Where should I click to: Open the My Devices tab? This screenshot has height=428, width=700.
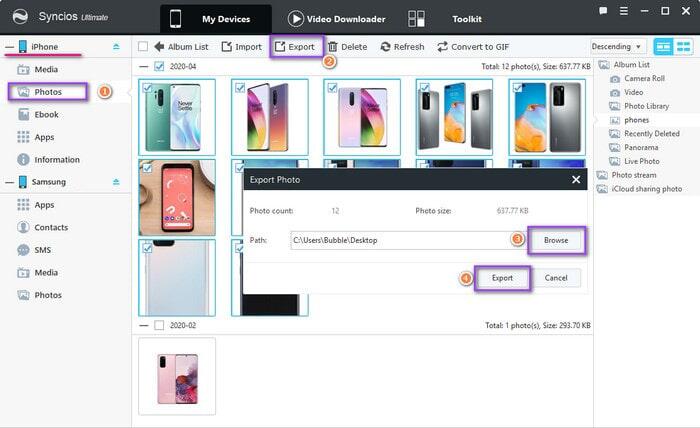click(216, 19)
